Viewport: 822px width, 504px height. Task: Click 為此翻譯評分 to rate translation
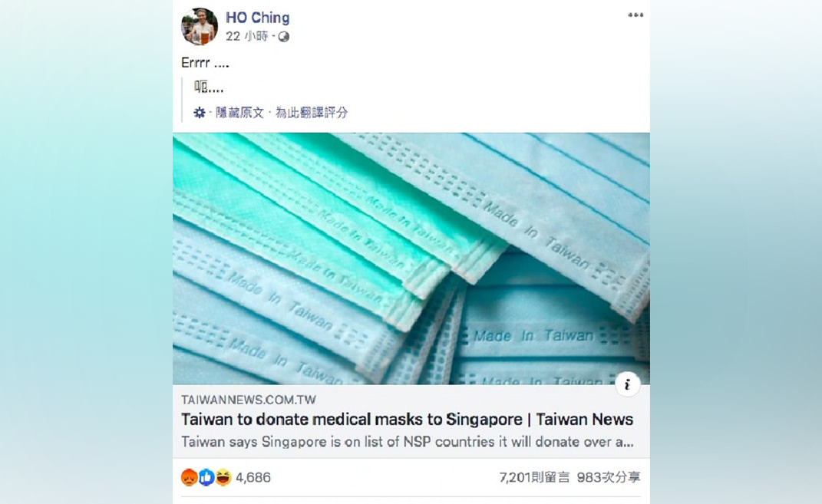pyautogui.click(x=312, y=113)
